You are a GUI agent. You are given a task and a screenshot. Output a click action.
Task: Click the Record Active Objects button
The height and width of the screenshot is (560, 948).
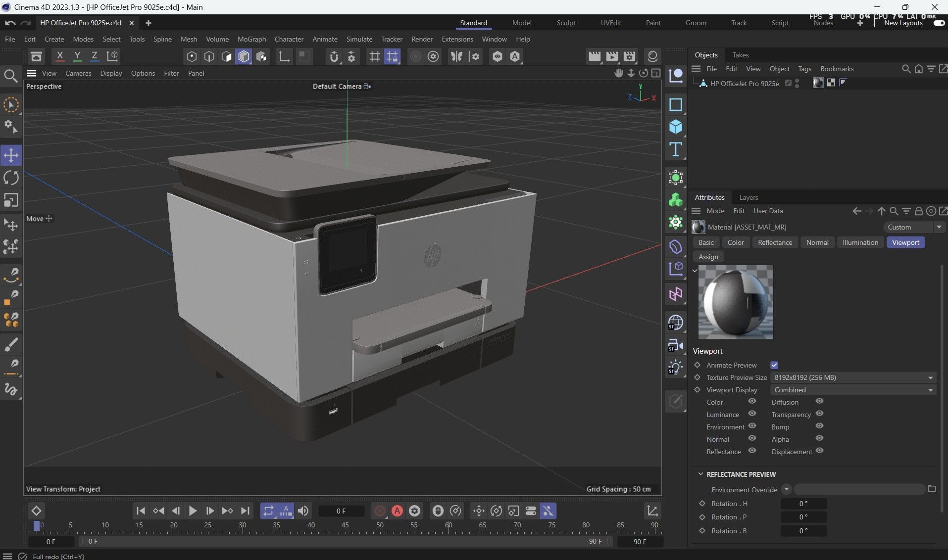click(x=380, y=511)
